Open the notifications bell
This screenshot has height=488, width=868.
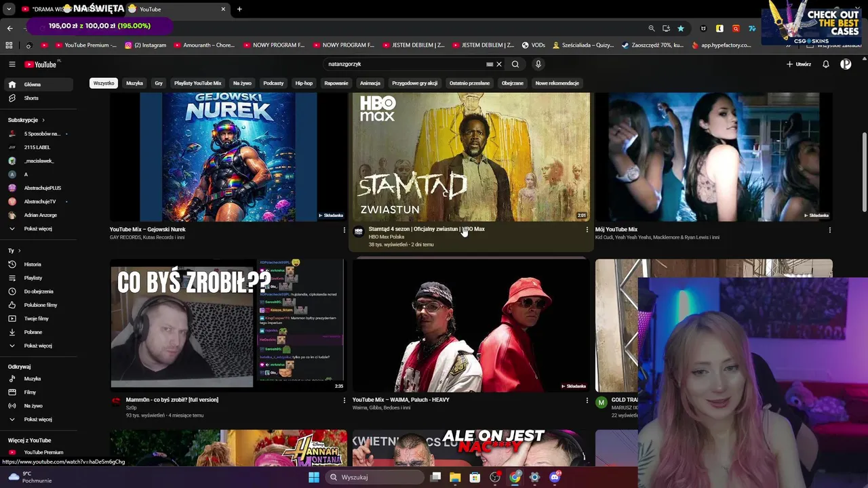coord(826,64)
